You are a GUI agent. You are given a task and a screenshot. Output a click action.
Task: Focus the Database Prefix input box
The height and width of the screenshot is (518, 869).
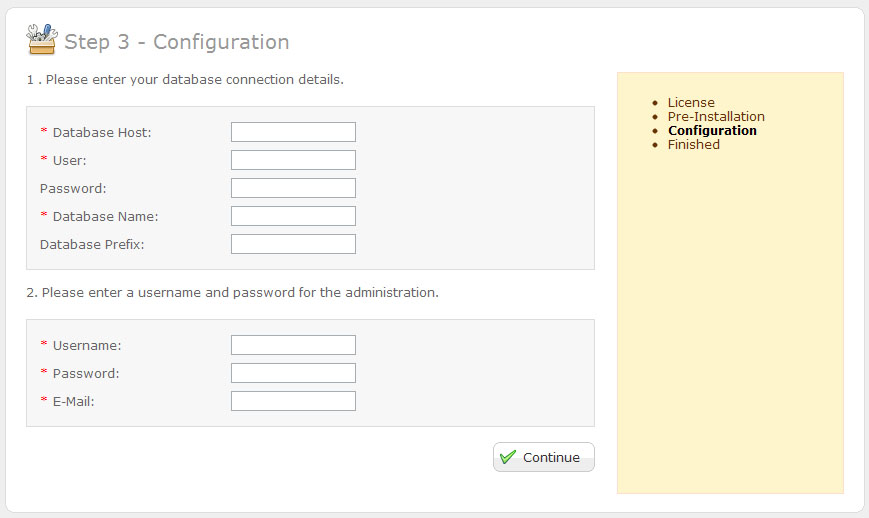pyautogui.click(x=293, y=244)
